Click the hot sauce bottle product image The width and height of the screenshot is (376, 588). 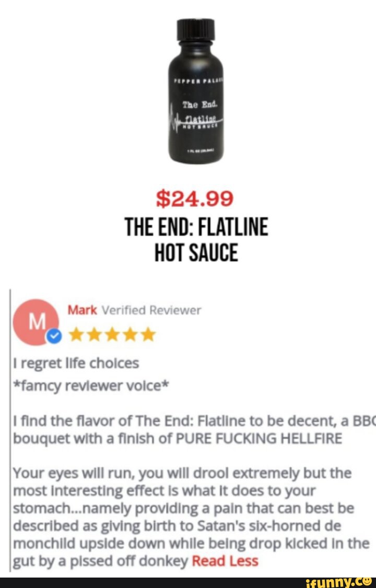[196, 91]
